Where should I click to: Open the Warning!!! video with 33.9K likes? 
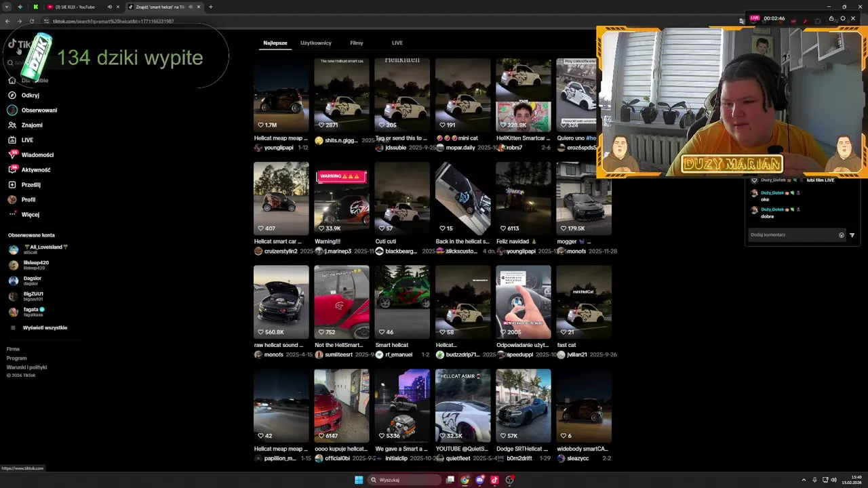tap(342, 198)
